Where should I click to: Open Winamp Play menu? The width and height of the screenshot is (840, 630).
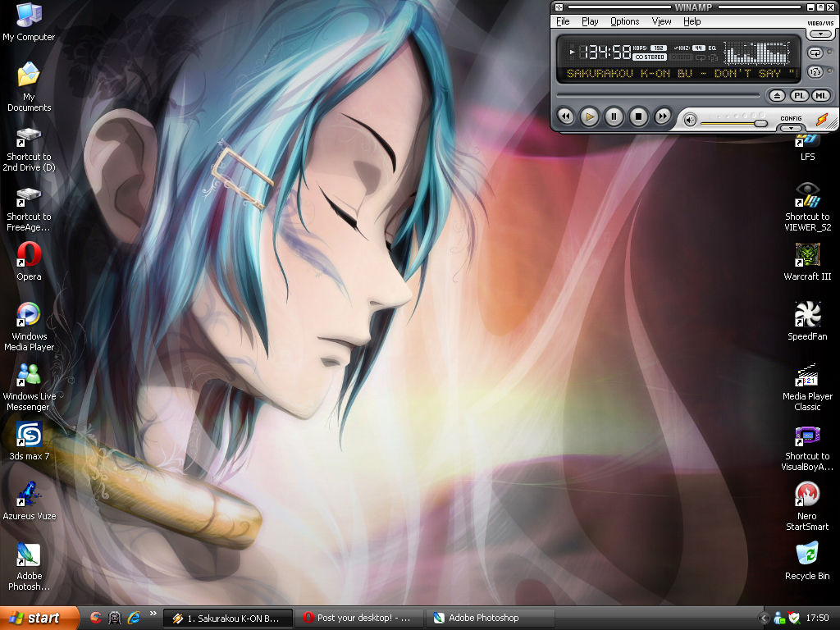pyautogui.click(x=590, y=21)
